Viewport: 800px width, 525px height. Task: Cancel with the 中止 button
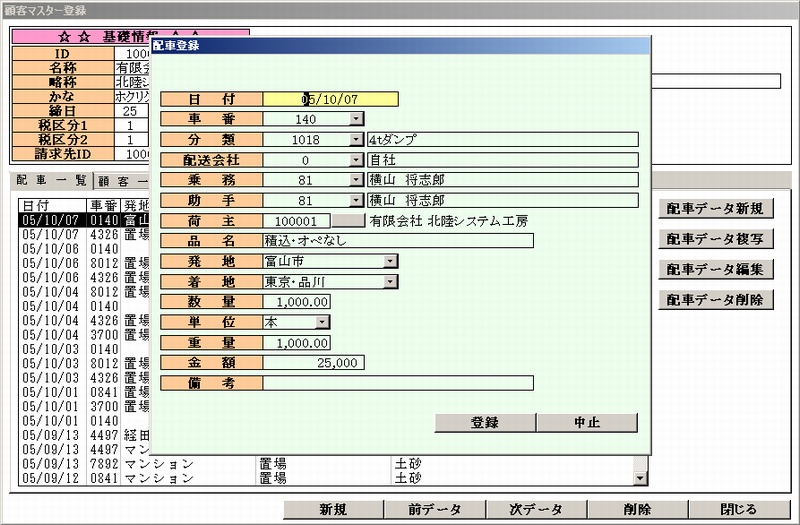click(x=587, y=423)
